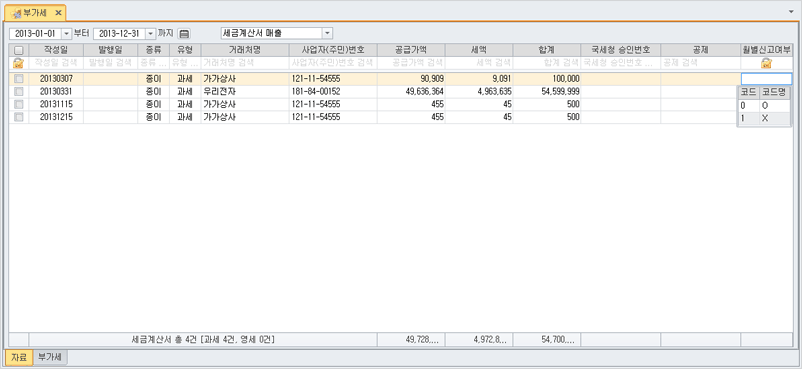This screenshot has height=369, width=802.
Task: Sort by the 종류 column header
Action: click(x=153, y=50)
